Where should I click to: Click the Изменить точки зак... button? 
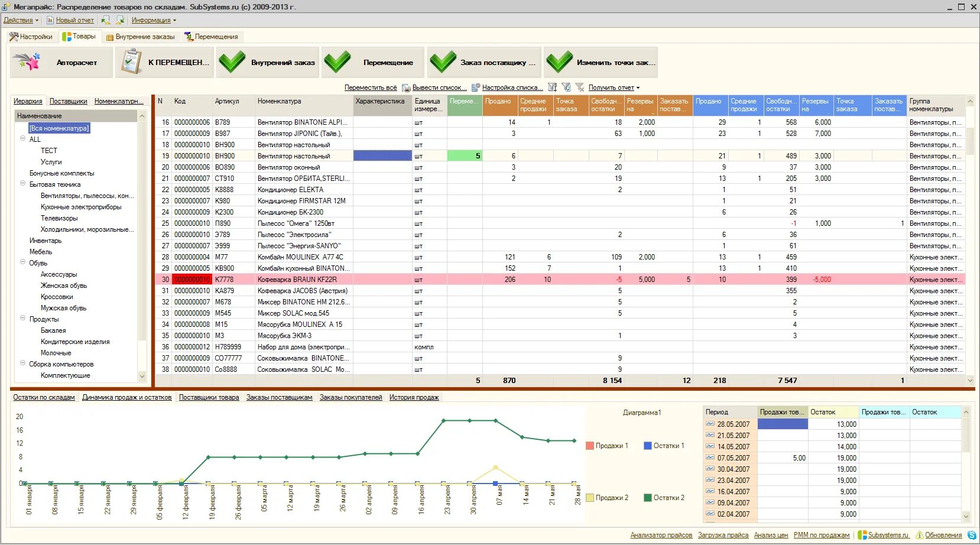click(601, 62)
